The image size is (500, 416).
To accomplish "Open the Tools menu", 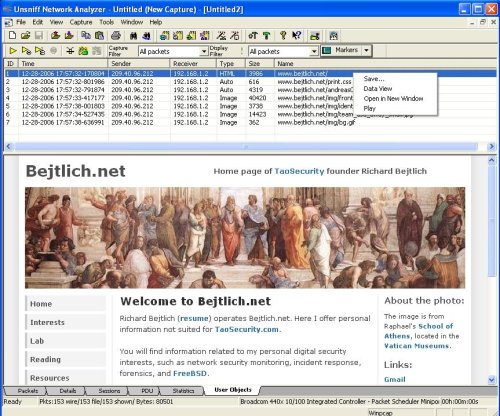I will pos(107,22).
